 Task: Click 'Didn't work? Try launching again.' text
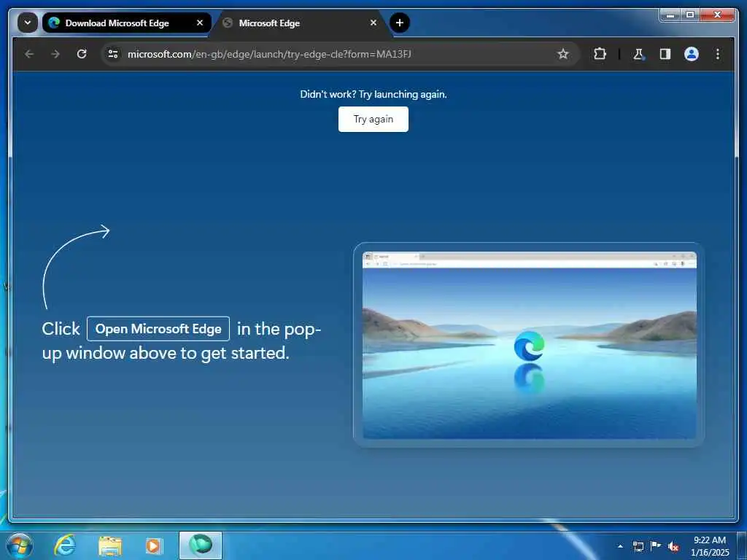(x=373, y=94)
